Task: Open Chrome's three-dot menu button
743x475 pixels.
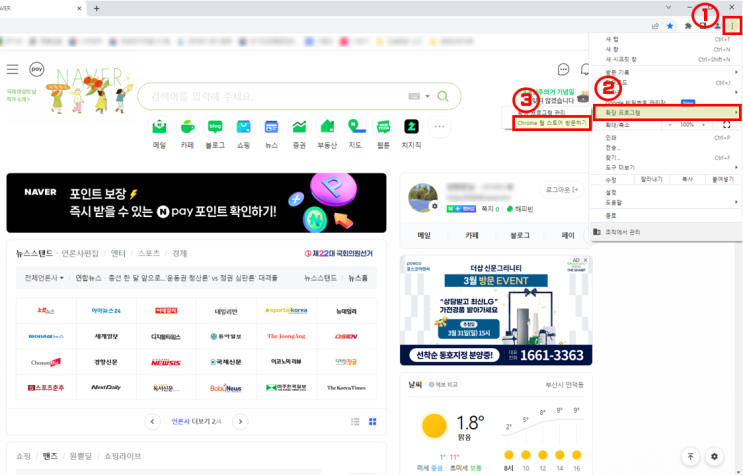Action: [732, 26]
